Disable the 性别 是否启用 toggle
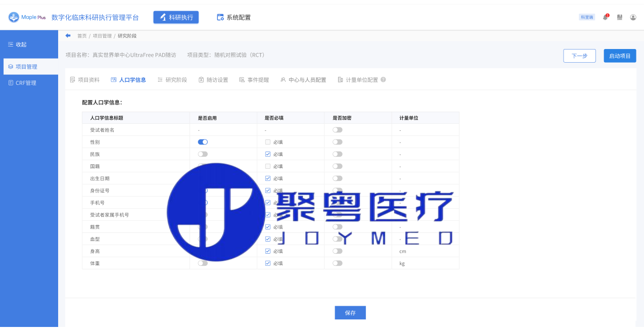644x331 pixels. tap(203, 142)
